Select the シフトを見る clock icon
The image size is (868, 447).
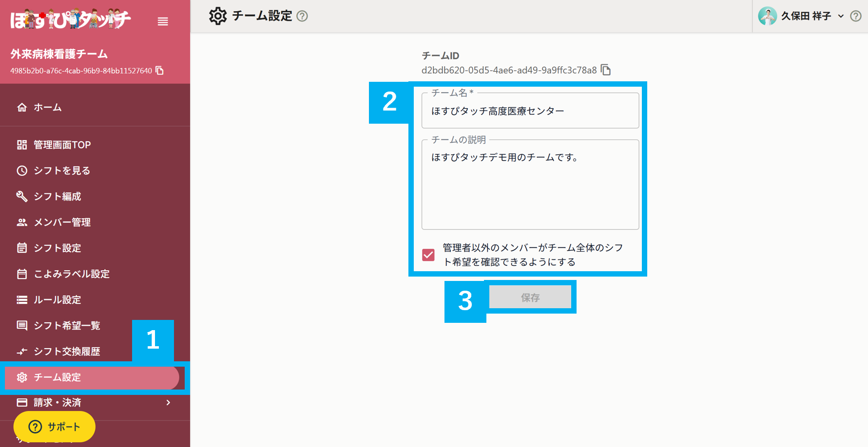click(x=22, y=170)
